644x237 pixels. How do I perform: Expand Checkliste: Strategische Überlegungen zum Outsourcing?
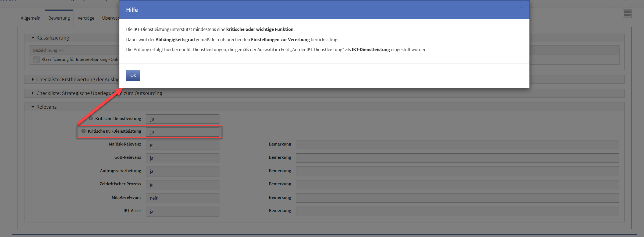point(33,93)
